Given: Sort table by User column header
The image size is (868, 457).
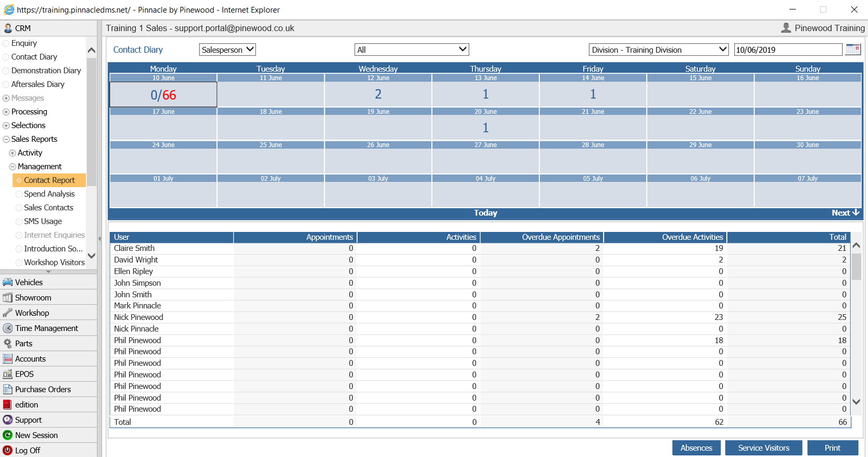Looking at the screenshot, I should click(x=171, y=237).
